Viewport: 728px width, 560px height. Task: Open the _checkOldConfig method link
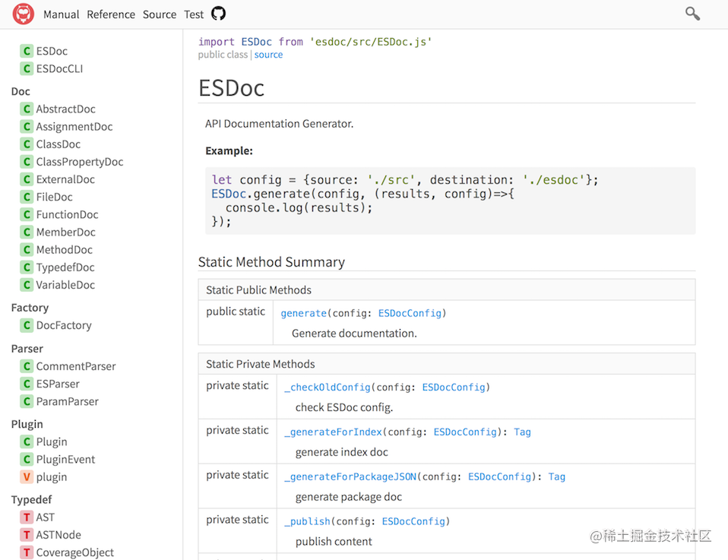328,388
